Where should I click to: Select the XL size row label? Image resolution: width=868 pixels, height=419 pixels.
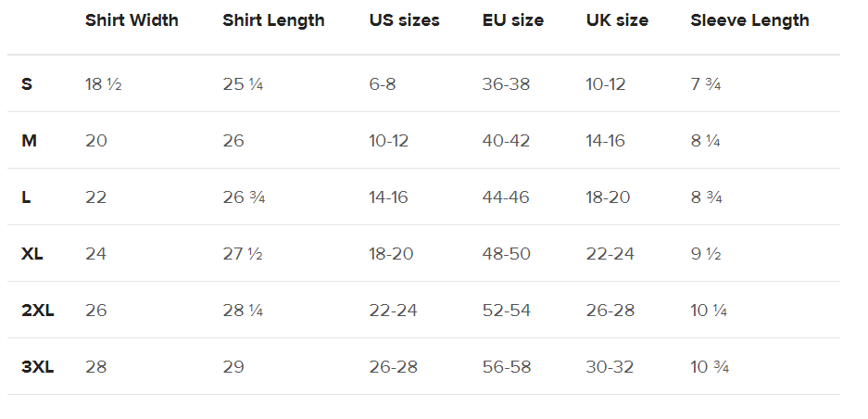(32, 254)
